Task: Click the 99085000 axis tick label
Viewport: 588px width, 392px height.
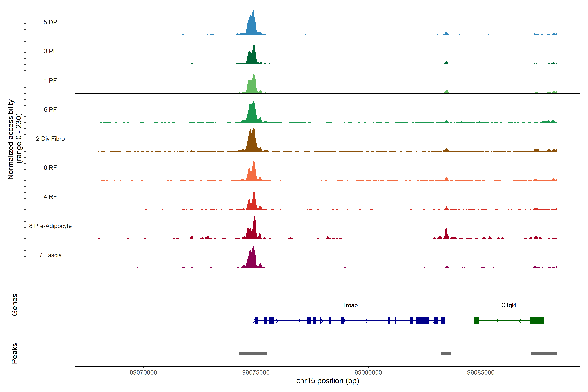Action: point(481,373)
